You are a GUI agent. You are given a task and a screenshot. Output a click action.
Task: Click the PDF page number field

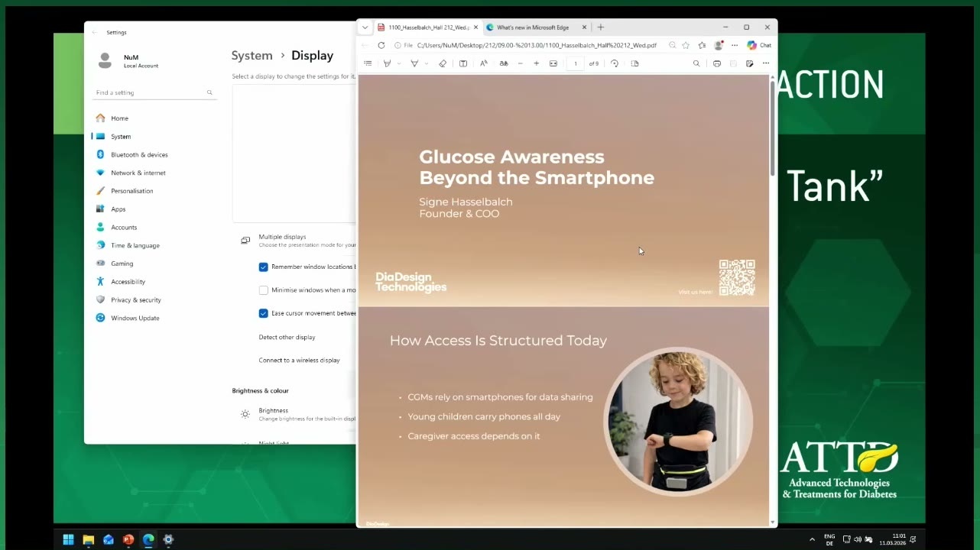click(x=576, y=63)
